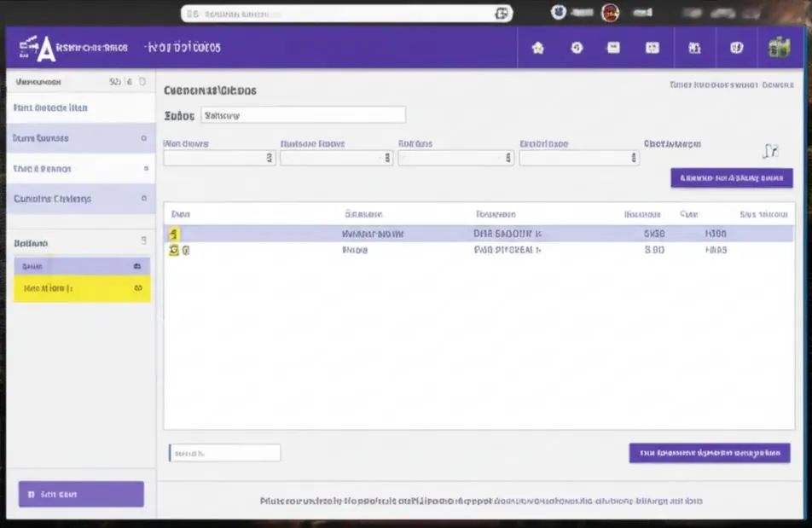Click the pointer-like icon above the purple filter button

point(770,151)
